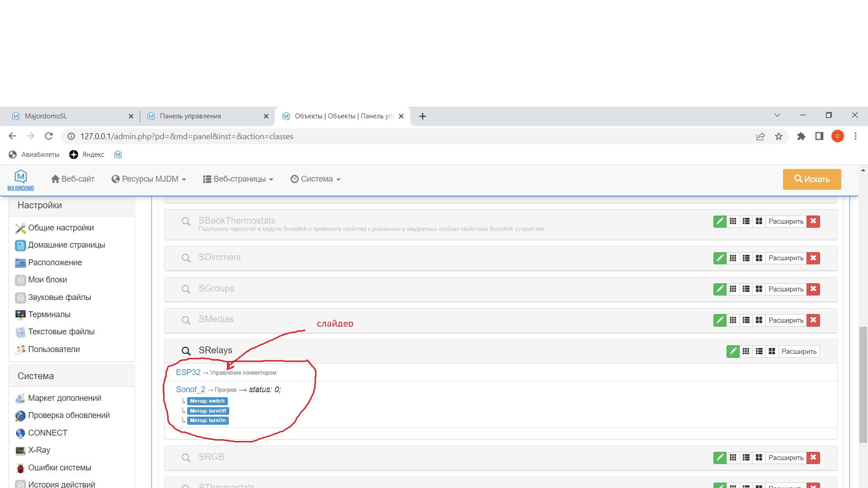Click green edit pencil for SDimmers class
Viewport: 868px width, 488px height.
tap(720, 258)
